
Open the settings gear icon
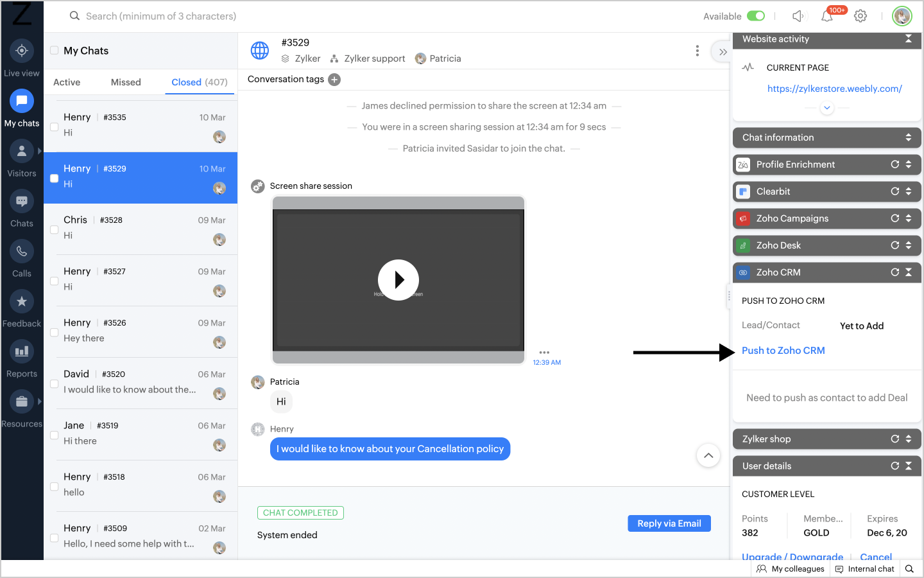(860, 16)
